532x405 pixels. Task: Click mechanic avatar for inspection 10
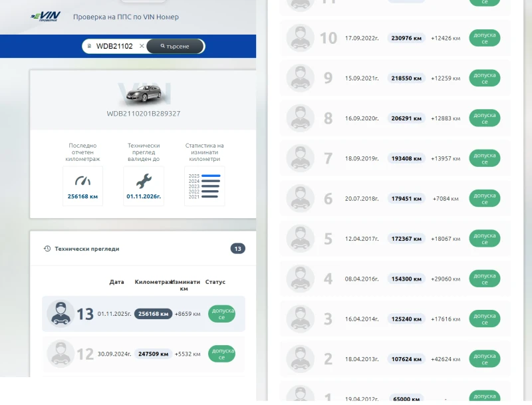point(300,38)
